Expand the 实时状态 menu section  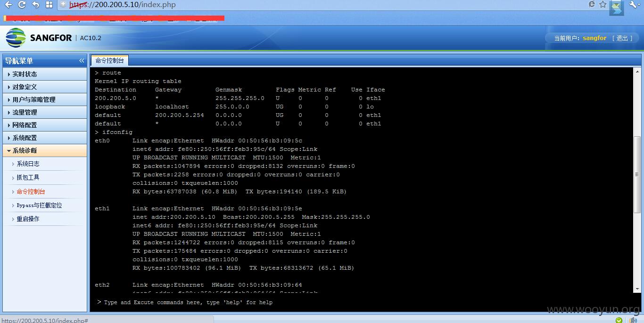pyautogui.click(x=45, y=74)
